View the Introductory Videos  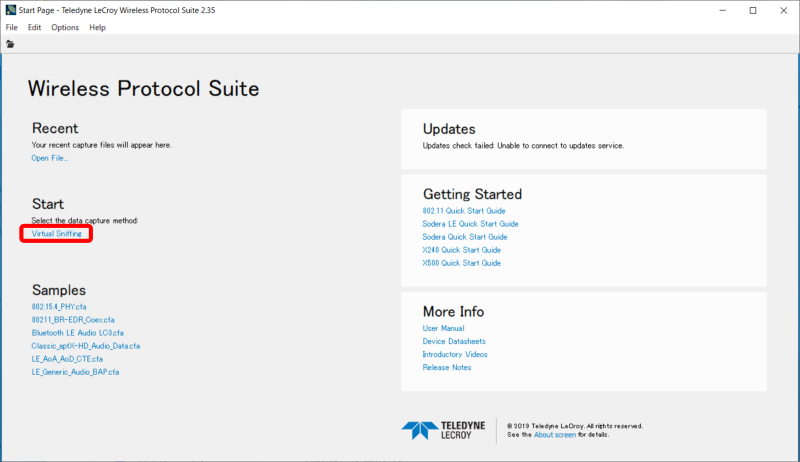(455, 354)
